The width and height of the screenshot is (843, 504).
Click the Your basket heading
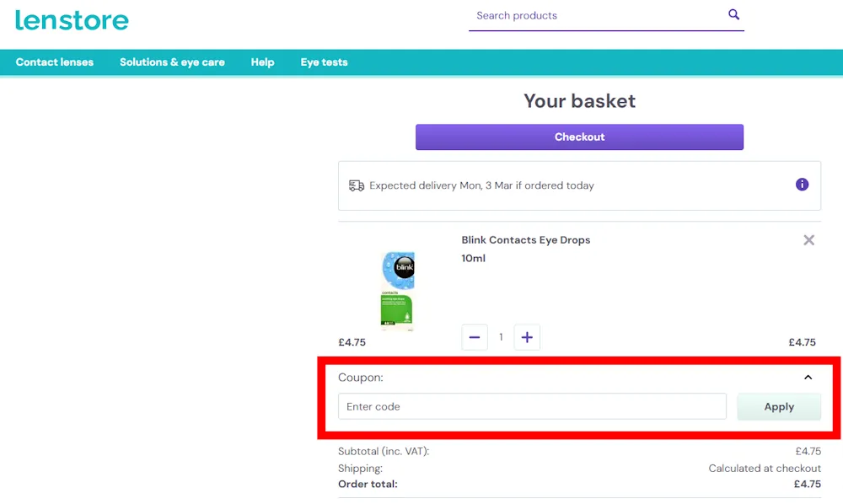(x=580, y=101)
